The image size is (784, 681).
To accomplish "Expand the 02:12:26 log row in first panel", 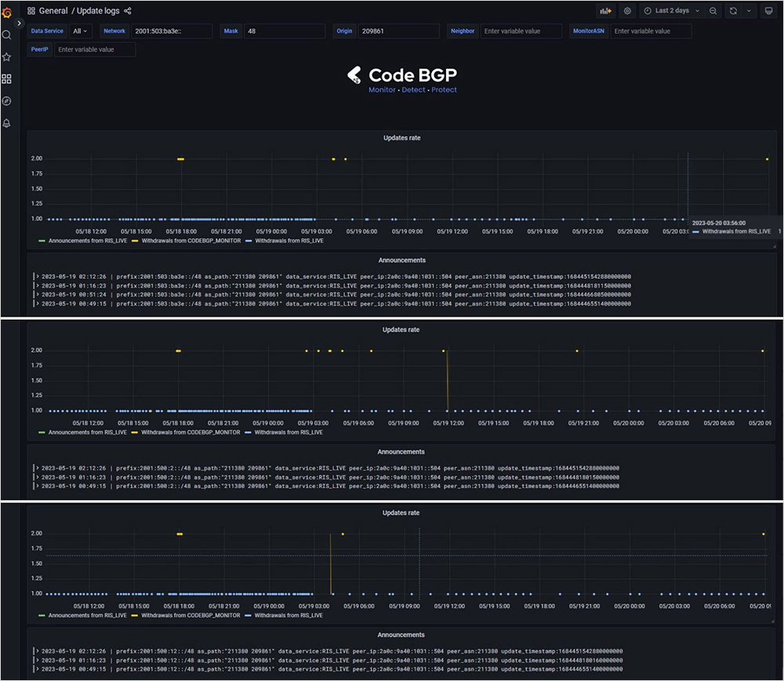I will pyautogui.click(x=36, y=276).
